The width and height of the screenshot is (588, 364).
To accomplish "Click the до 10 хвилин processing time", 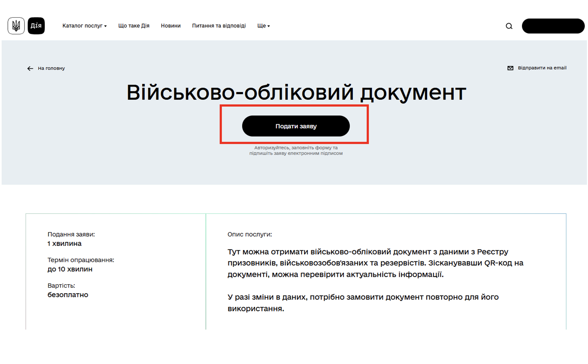I will pos(70,269).
